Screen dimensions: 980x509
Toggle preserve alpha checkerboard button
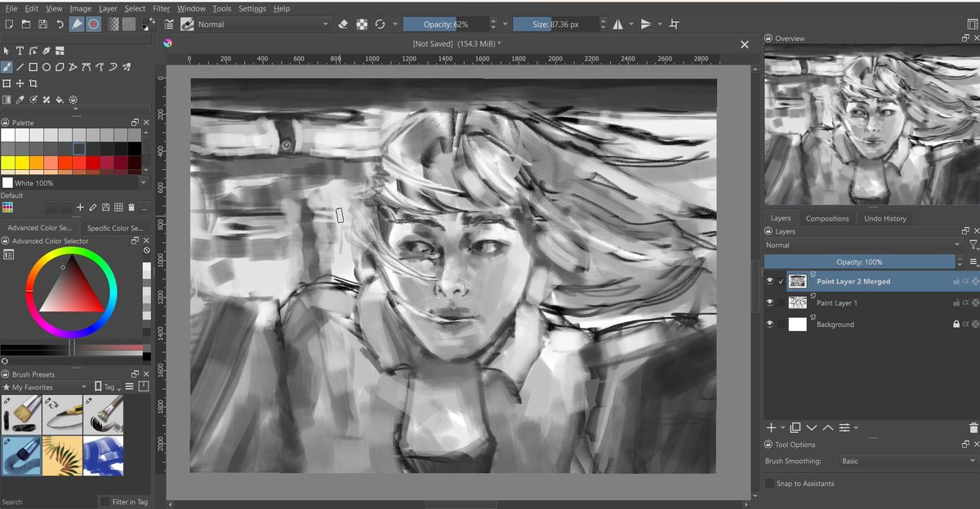tap(362, 25)
